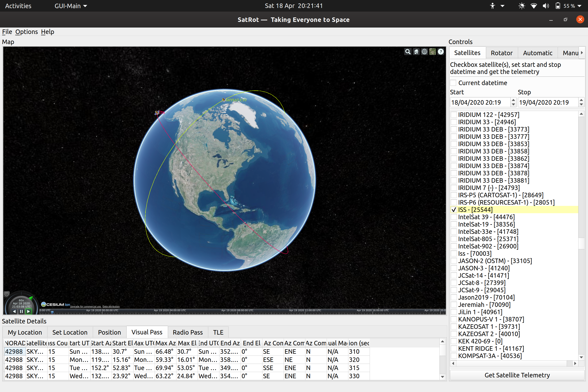Viewport: 588px width, 392px height.
Task: Check IRS-P5 (CARTOSAT-1) - [28649] satellite
Action: [x=454, y=195]
